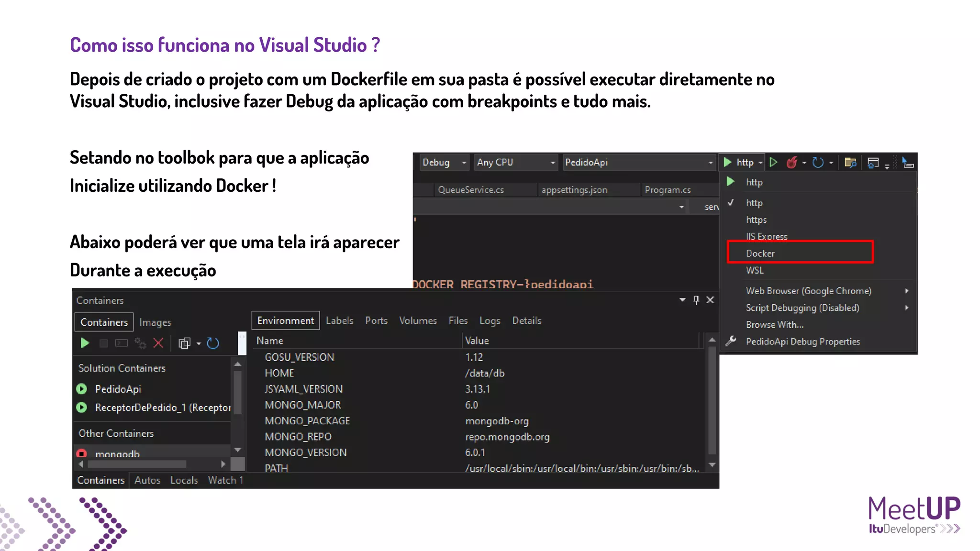Remove container with the red X icon
The image size is (980, 551).
click(158, 343)
